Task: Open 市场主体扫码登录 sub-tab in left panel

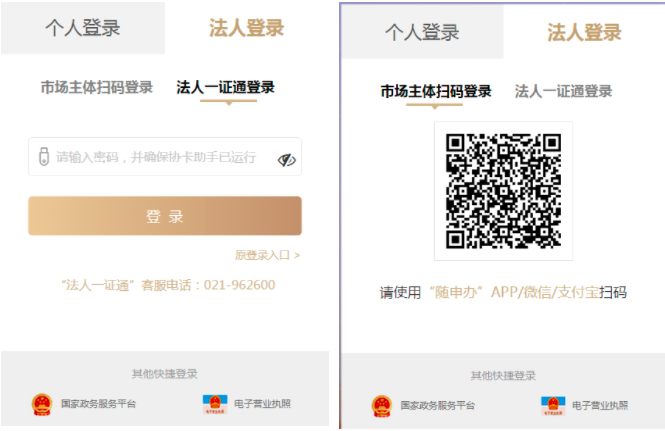Action: click(97, 87)
